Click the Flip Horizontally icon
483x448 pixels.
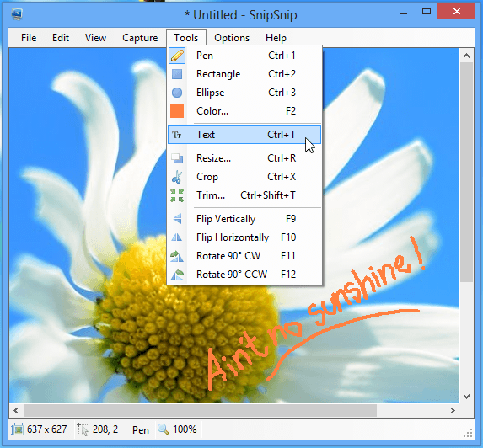pos(177,237)
